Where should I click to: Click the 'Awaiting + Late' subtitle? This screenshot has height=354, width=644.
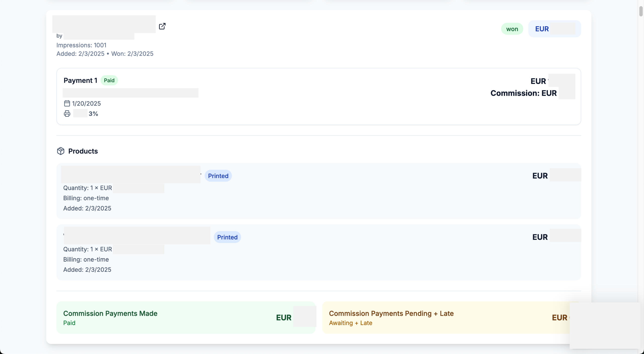tap(350, 323)
